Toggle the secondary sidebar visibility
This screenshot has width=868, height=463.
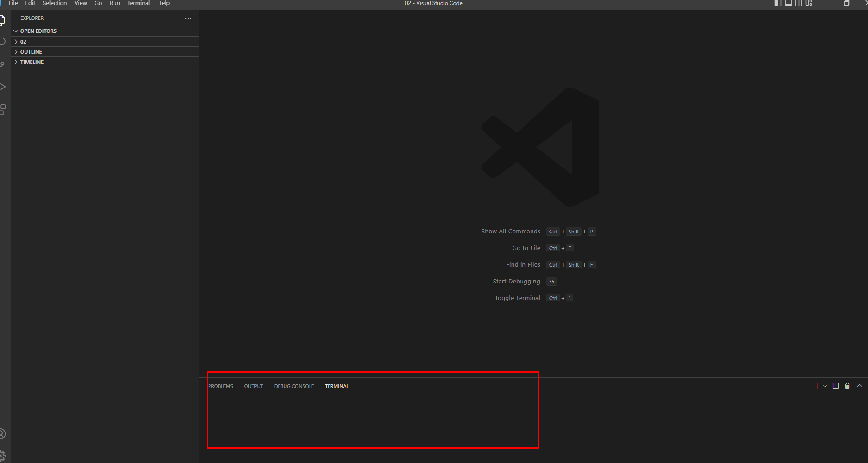click(798, 3)
